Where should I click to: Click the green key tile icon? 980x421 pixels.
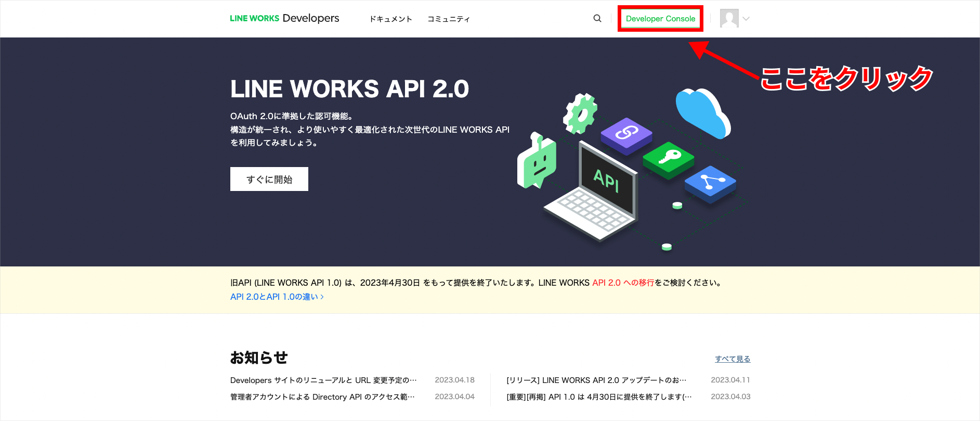tap(669, 158)
